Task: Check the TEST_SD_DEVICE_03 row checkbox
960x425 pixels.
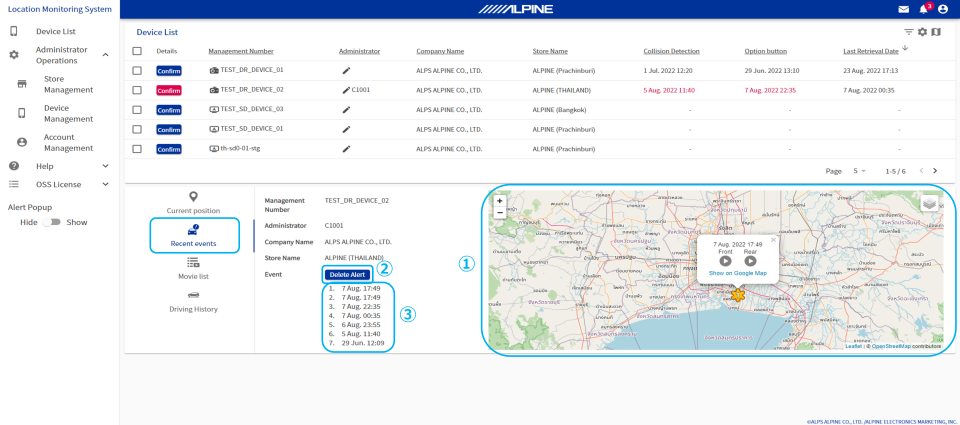Action: coord(137,110)
